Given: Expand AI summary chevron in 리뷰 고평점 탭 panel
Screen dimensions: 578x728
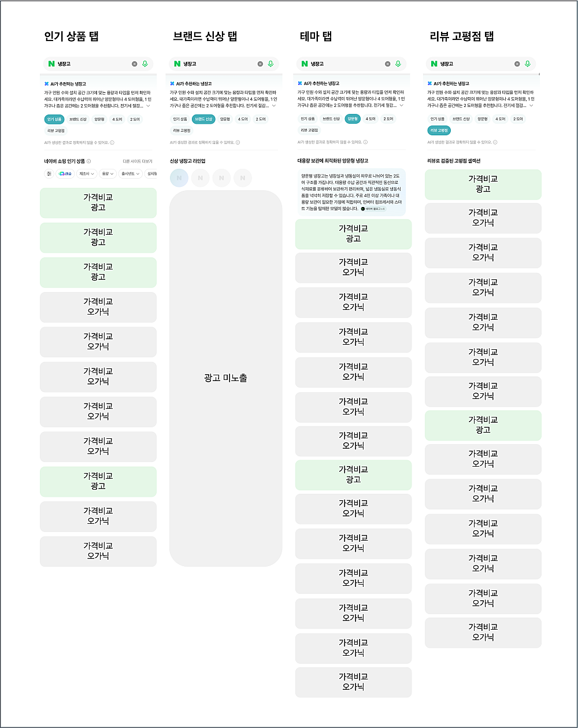Looking at the screenshot, I should click(x=531, y=106).
